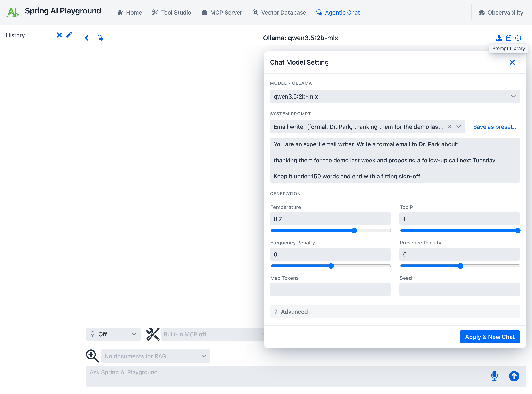Open the Vector Database tab
Screen dimensions: 532x394
(x=279, y=12)
